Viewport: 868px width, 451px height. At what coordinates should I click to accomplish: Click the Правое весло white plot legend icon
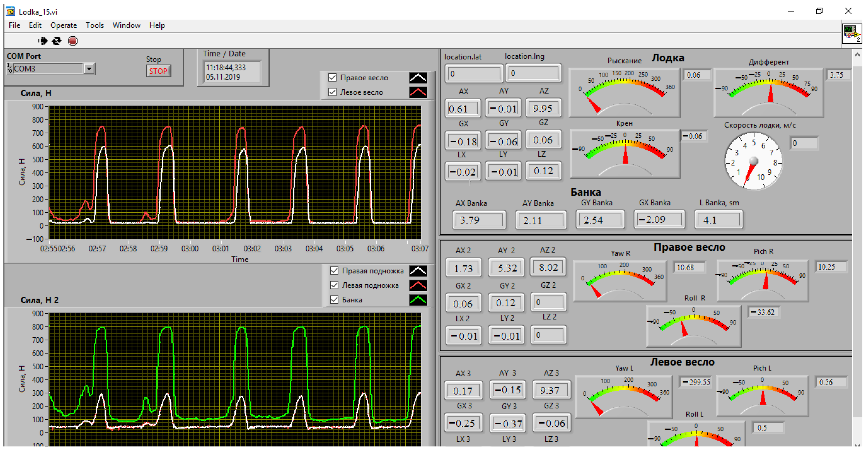418,78
